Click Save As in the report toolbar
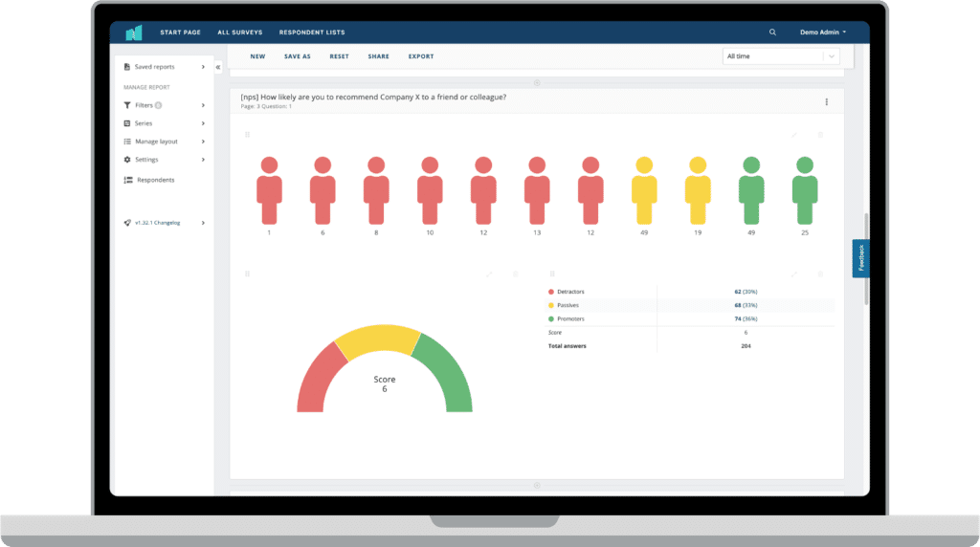This screenshot has height=547, width=980. [298, 56]
